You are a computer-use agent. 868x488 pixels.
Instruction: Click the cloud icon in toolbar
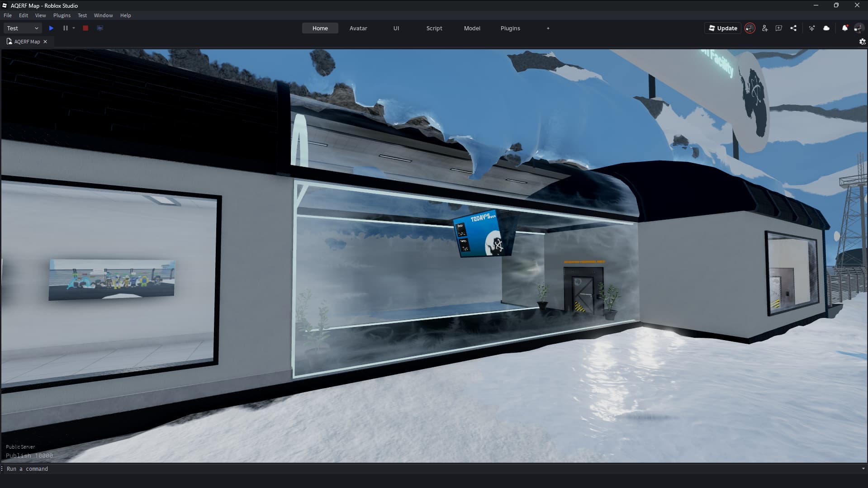tap(826, 28)
